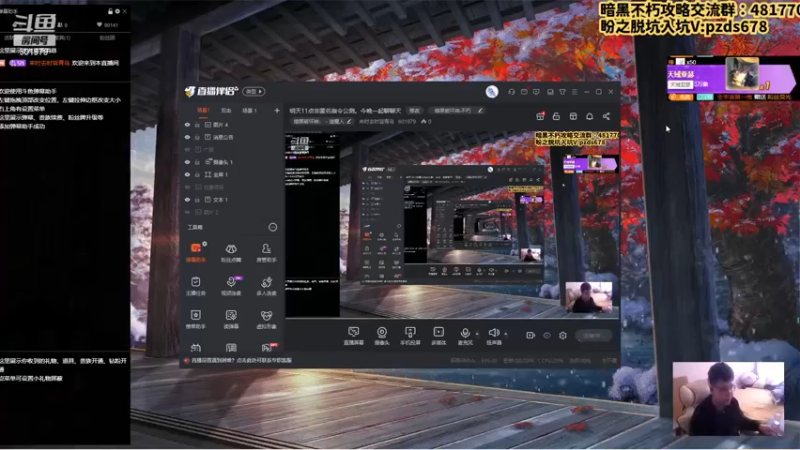Open the 视频连麦 tool
The height and width of the screenshot is (450, 800).
coord(231,286)
